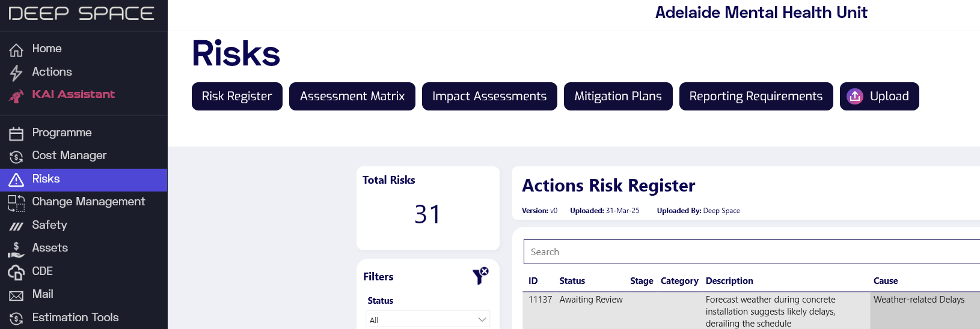Viewport: 980px width, 329px height.
Task: Click the Upload button
Action: tap(879, 96)
